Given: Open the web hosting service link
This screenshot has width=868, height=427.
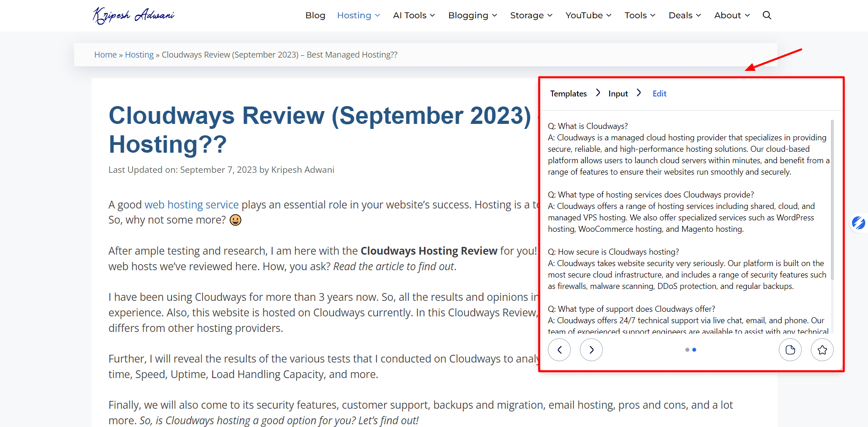Looking at the screenshot, I should (192, 205).
